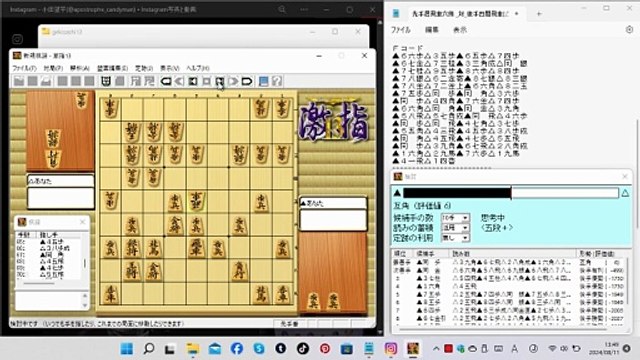Step back one move with the left arrow icon
640x360 pixels.
coord(179,81)
